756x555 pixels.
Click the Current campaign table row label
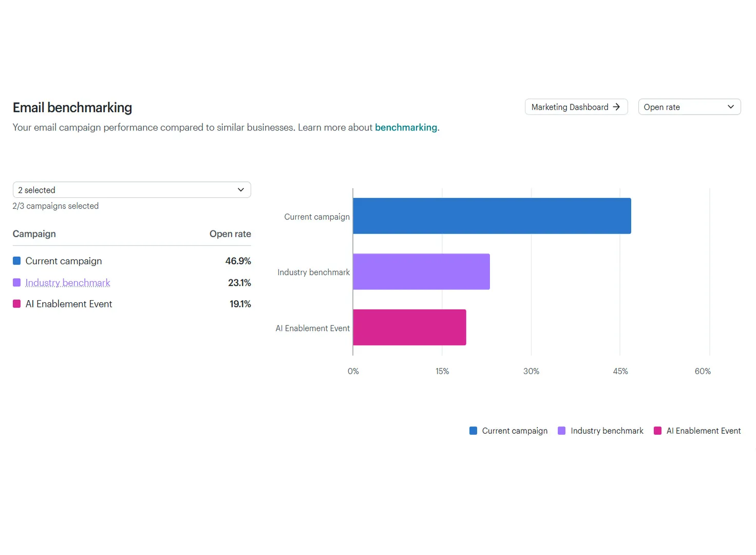64,261
